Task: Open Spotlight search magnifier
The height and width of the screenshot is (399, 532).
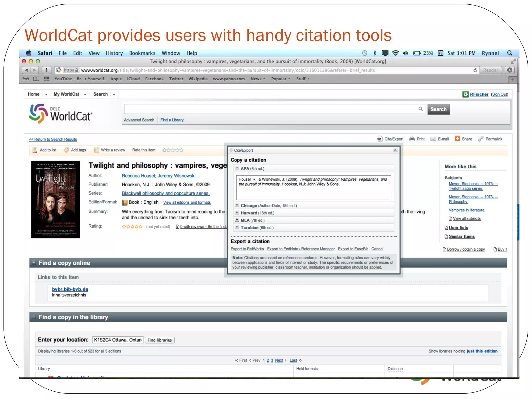Action: point(510,53)
